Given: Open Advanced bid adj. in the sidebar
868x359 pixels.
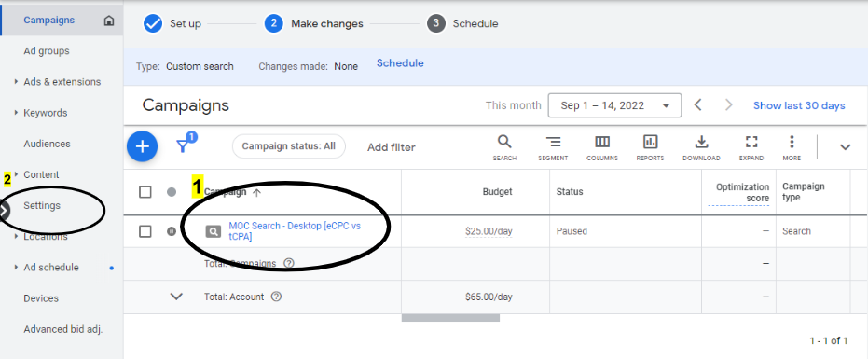Looking at the screenshot, I should click(63, 329).
